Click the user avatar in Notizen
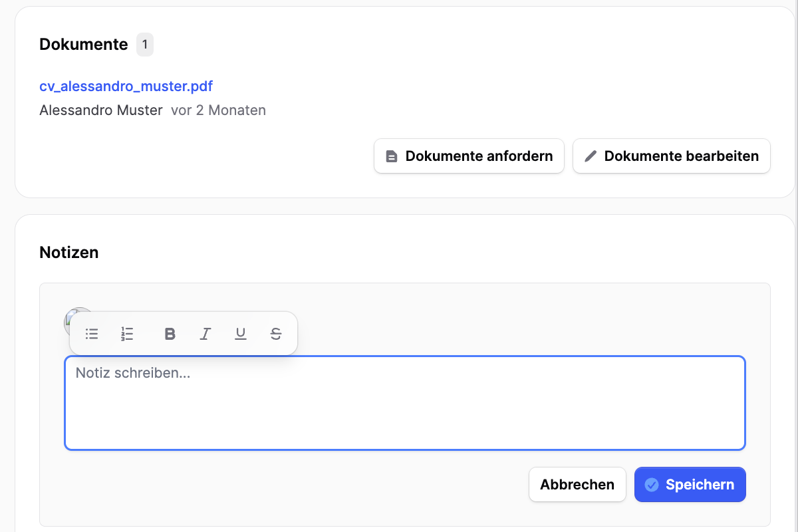Screen dimensions: 798x532 click(68, 317)
